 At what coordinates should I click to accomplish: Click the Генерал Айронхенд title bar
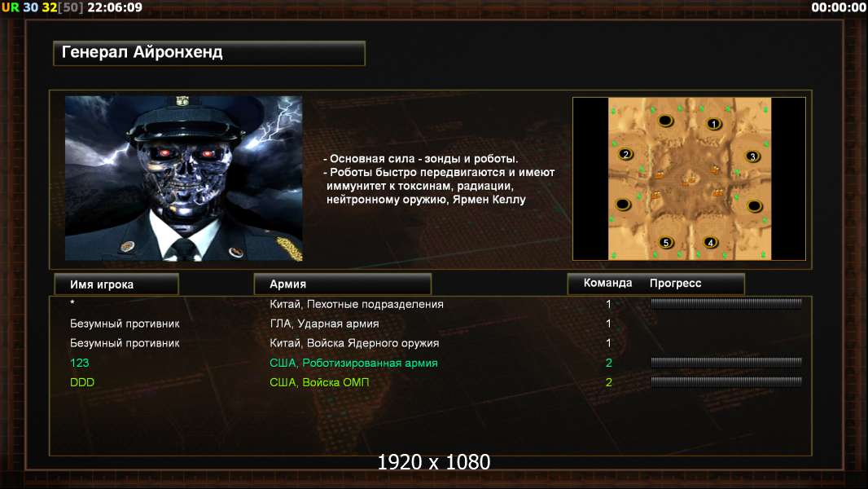point(209,53)
